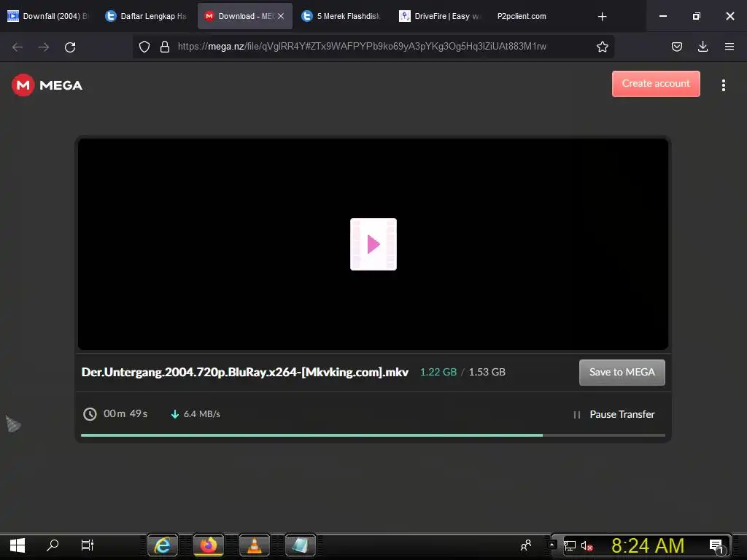Click the 00m 49s remaining time

(125, 414)
